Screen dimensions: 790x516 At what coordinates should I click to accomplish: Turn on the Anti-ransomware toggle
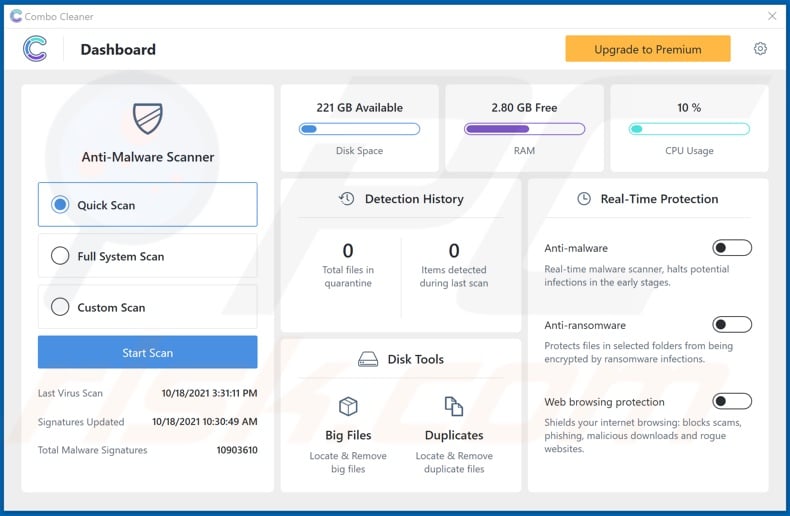(732, 324)
